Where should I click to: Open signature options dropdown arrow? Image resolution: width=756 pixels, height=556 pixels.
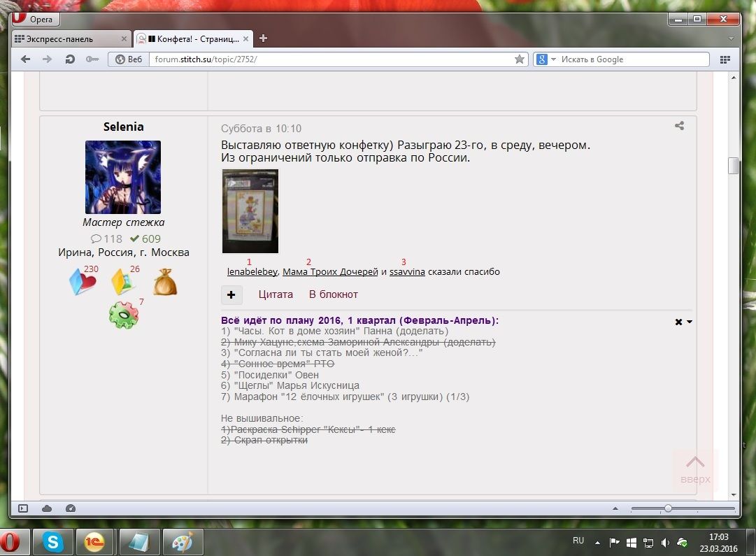pyautogui.click(x=690, y=322)
